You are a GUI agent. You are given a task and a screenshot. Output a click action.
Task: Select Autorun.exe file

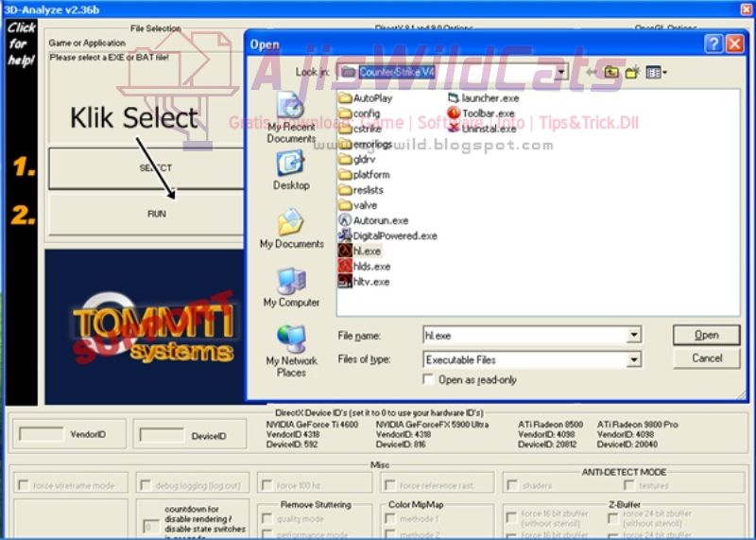373,220
